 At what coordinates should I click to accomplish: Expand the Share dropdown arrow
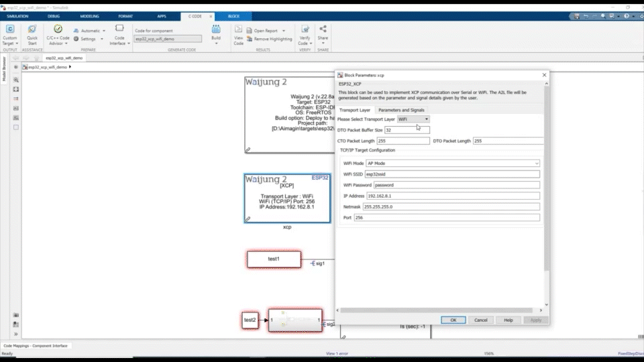pyautogui.click(x=323, y=43)
